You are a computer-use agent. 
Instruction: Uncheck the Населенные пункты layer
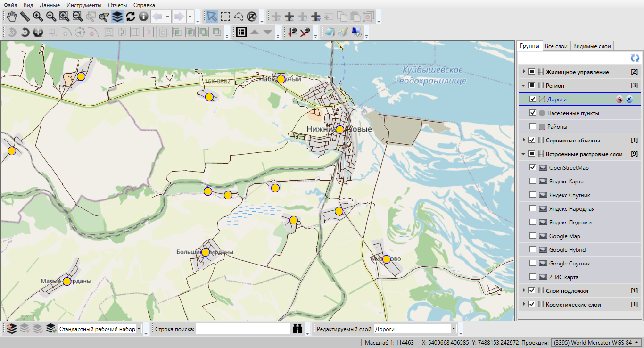click(x=533, y=113)
